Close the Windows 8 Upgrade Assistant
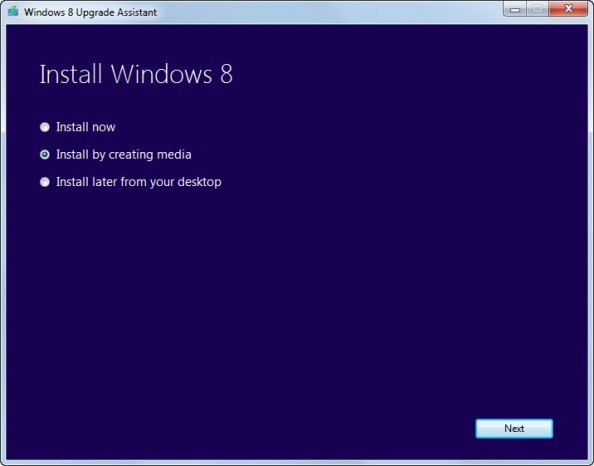 tap(568, 9)
